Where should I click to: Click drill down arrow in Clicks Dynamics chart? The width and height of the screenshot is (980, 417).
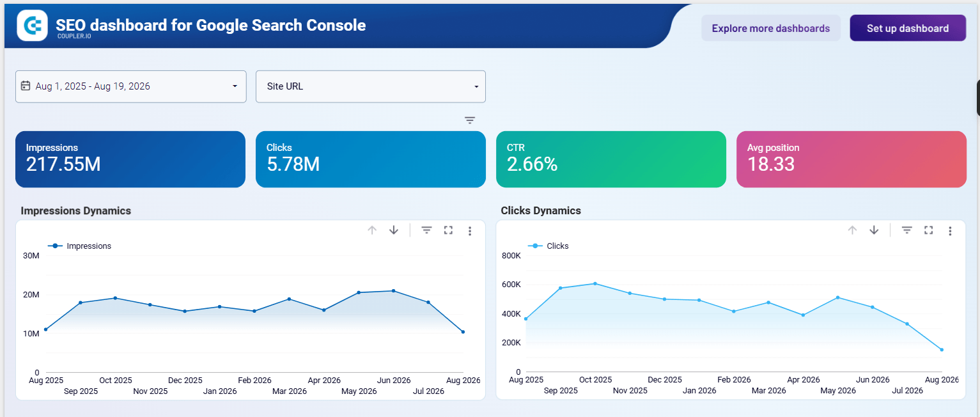coord(874,230)
